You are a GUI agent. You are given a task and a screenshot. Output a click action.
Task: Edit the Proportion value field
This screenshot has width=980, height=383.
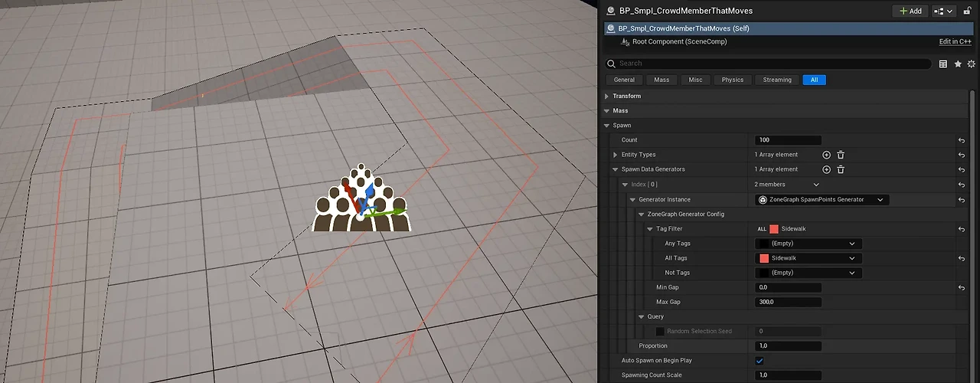[x=788, y=346]
